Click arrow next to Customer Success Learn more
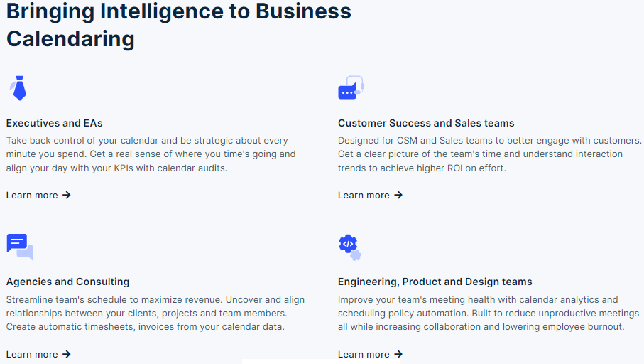This screenshot has width=644, height=364. coord(398,195)
